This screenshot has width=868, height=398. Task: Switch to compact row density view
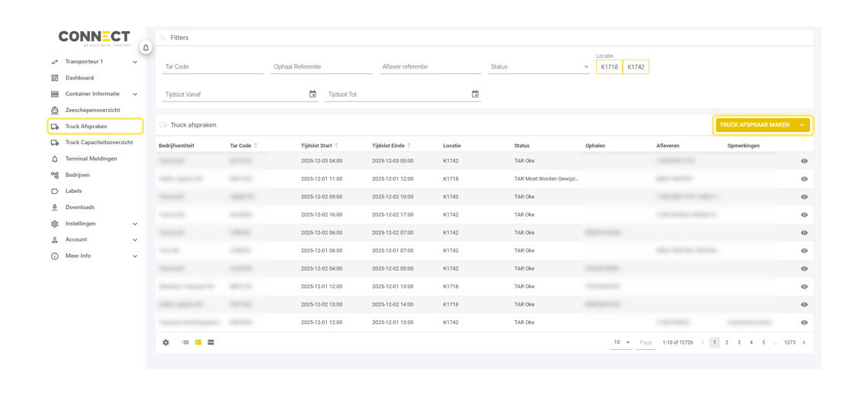185,342
